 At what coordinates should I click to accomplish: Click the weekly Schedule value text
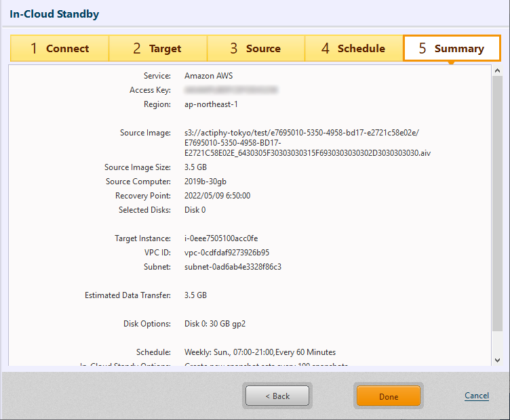(260, 352)
